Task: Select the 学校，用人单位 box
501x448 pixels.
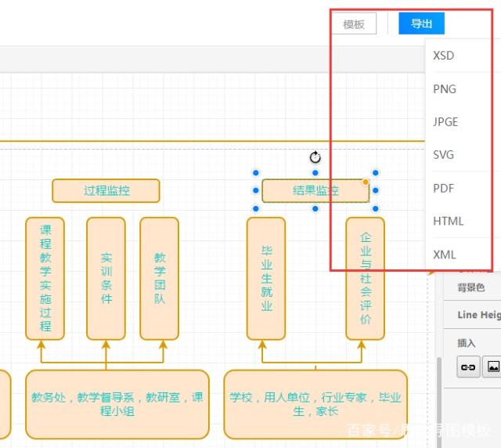Action: click(x=315, y=404)
